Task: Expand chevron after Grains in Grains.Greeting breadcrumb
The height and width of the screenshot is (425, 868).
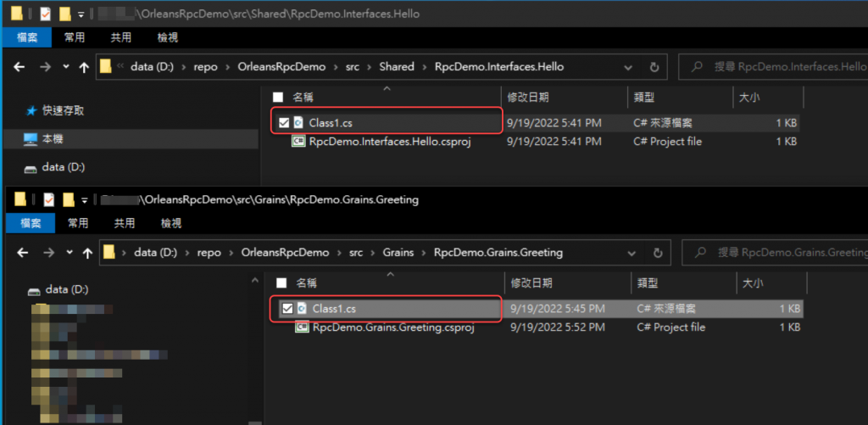Action: (424, 253)
